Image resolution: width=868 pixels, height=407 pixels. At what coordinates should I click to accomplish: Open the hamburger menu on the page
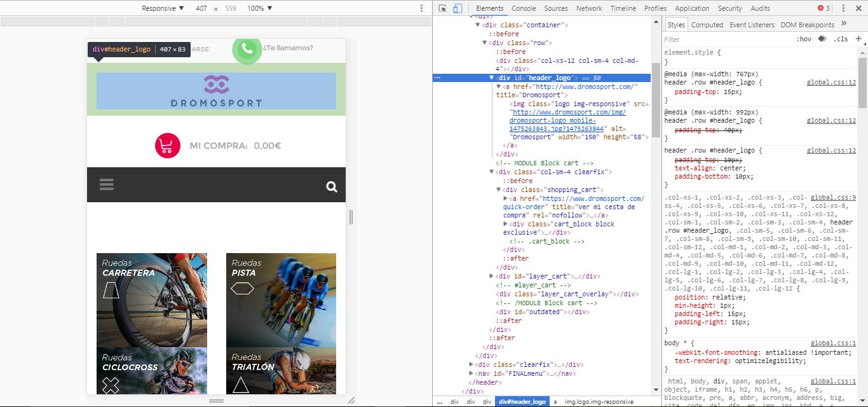(107, 184)
